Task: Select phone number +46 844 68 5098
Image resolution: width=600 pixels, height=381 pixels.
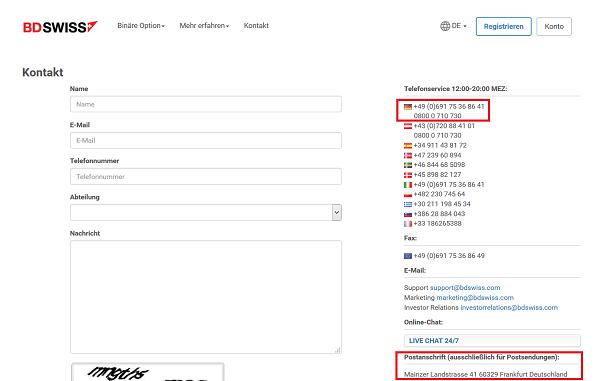Action: point(439,165)
